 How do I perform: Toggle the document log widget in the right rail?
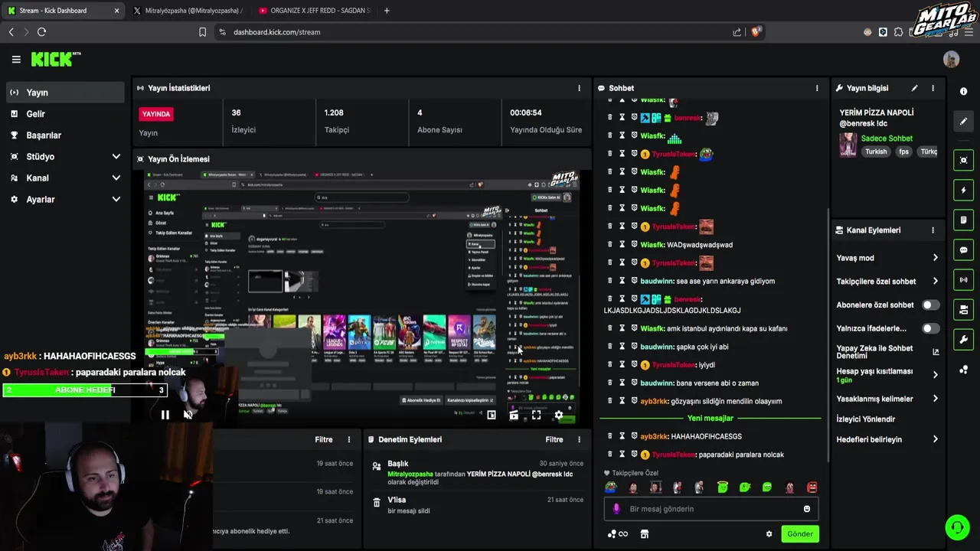point(963,220)
